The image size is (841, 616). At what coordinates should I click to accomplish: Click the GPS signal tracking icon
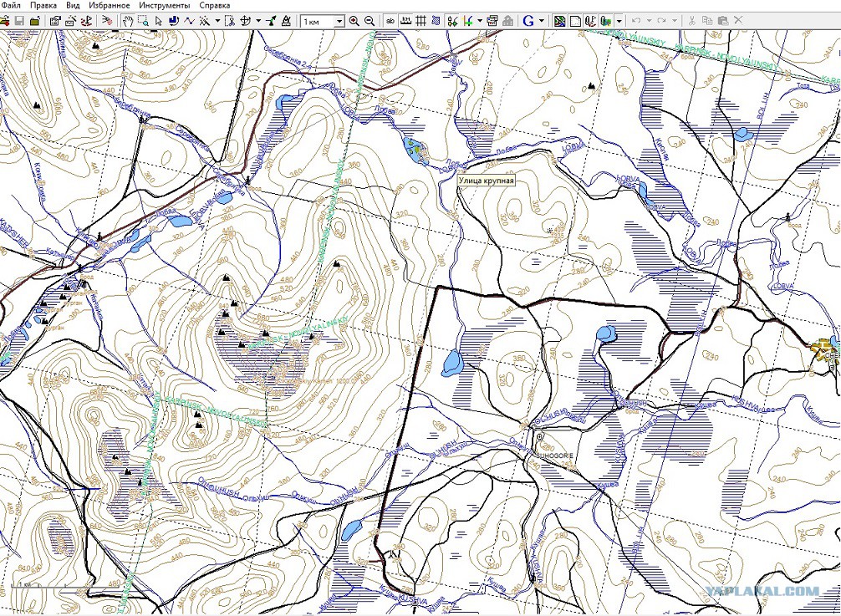coord(107,21)
